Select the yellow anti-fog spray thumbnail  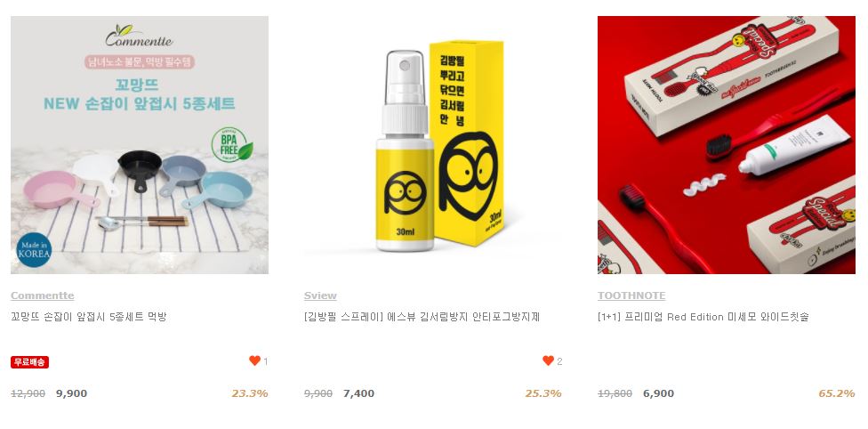(x=433, y=145)
